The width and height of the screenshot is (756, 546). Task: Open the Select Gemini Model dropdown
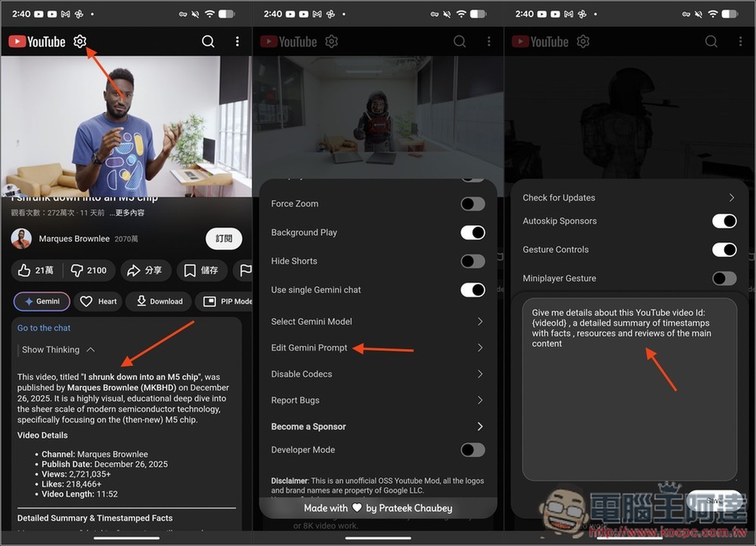pos(311,321)
